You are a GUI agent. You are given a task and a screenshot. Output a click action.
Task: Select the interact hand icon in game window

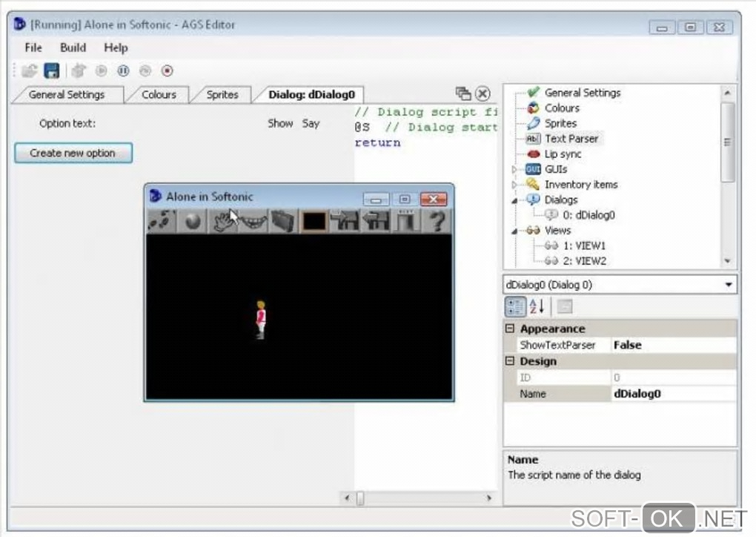pos(223,222)
